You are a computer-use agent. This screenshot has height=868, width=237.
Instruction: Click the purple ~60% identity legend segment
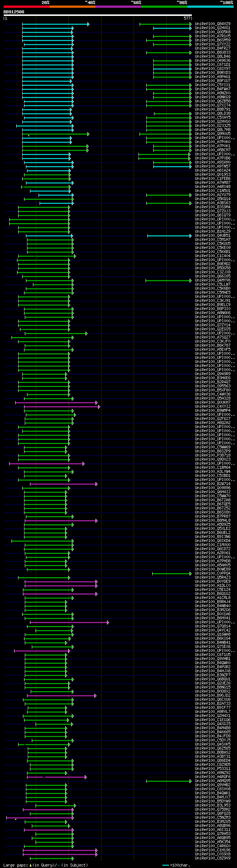tap(118, 7)
